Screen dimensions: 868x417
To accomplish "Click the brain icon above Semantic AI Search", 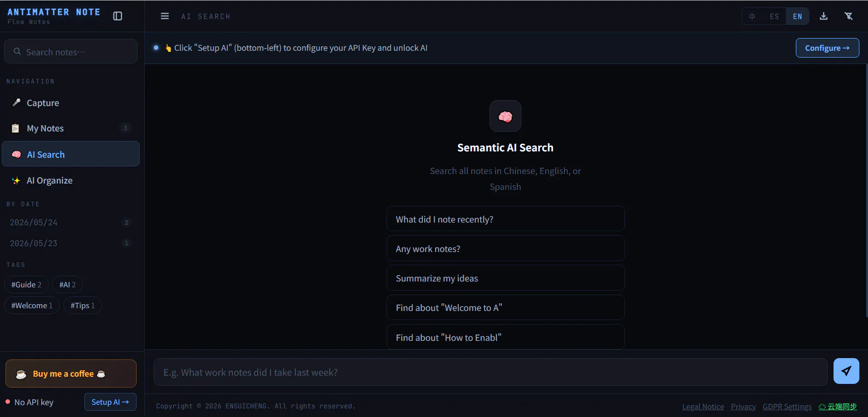I will coord(505,116).
